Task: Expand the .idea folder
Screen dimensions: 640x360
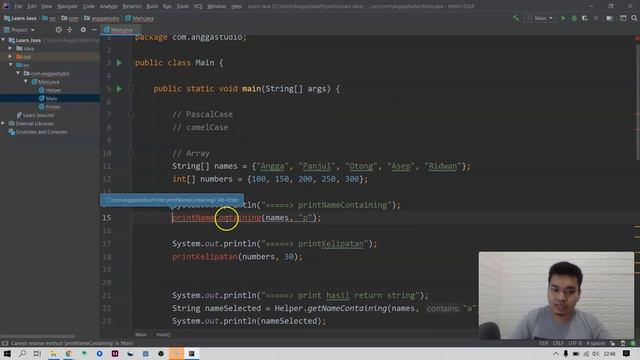Action: 11,48
